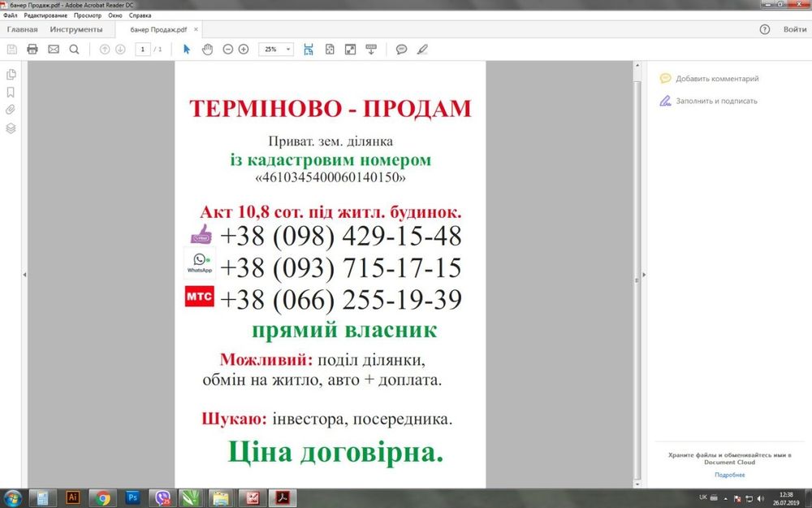Click the taskbar volume speaker icon
The height and width of the screenshot is (508, 812).
760,499
